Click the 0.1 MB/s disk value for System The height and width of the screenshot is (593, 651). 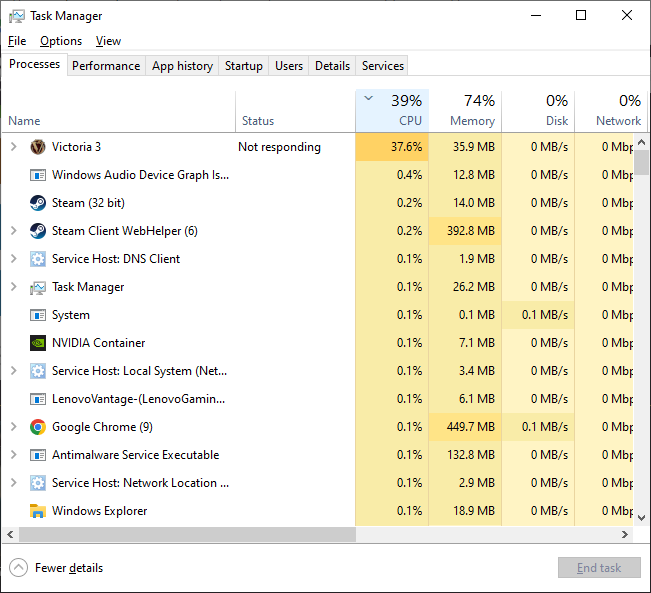pos(545,315)
